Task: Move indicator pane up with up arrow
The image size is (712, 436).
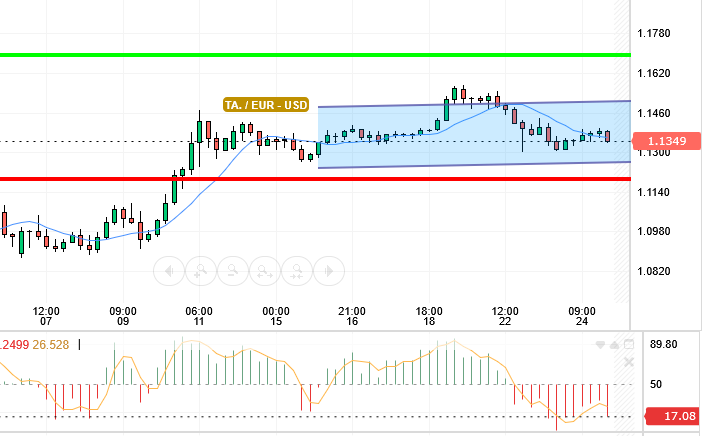Action: pos(614,345)
